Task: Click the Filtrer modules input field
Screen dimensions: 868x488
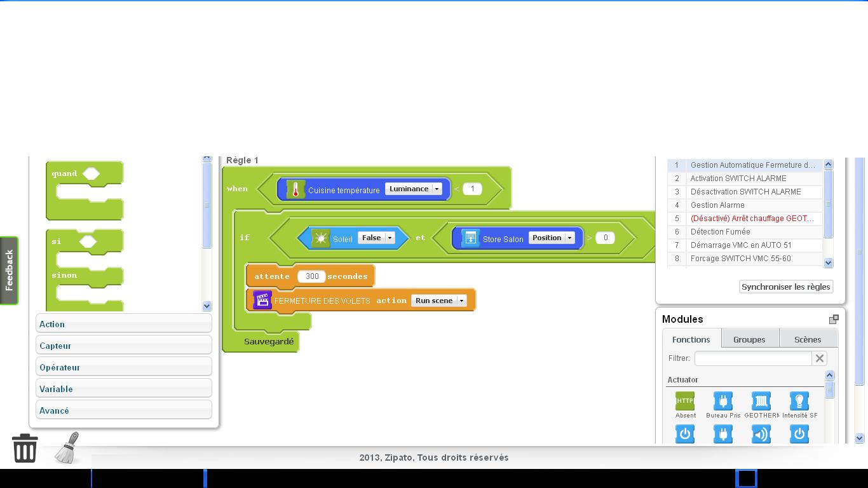Action: click(x=753, y=358)
